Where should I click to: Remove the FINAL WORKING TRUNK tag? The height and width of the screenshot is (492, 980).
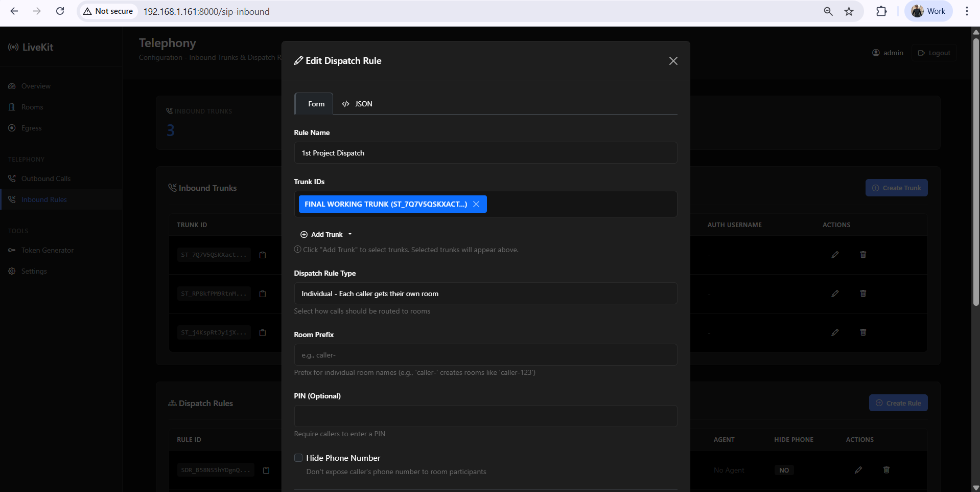pyautogui.click(x=476, y=204)
